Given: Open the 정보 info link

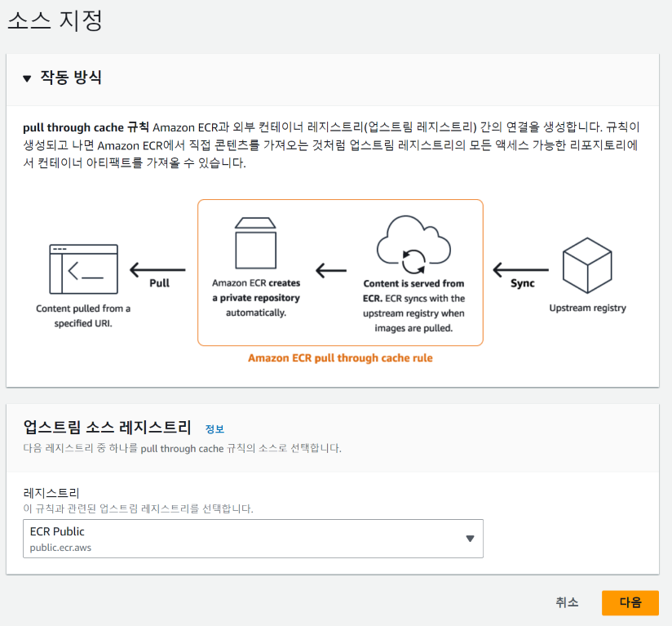Looking at the screenshot, I should (x=214, y=428).
